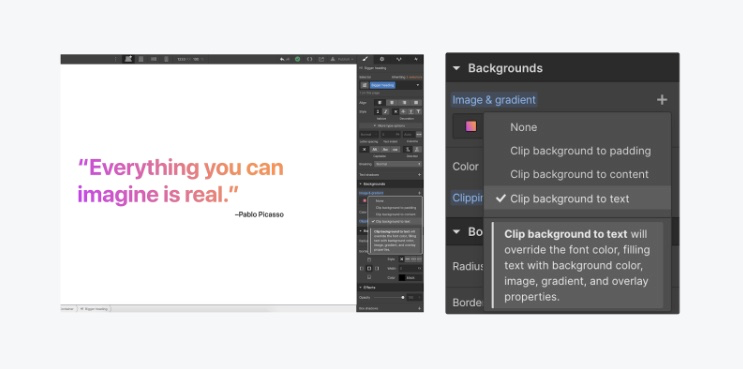
Task: Add image or gradient in small panel
Action: coord(419,193)
